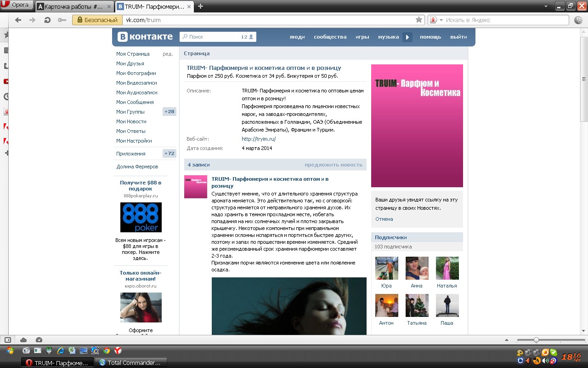Open subscriber Анна's profile photo
The width and height of the screenshot is (588, 368).
(x=417, y=268)
